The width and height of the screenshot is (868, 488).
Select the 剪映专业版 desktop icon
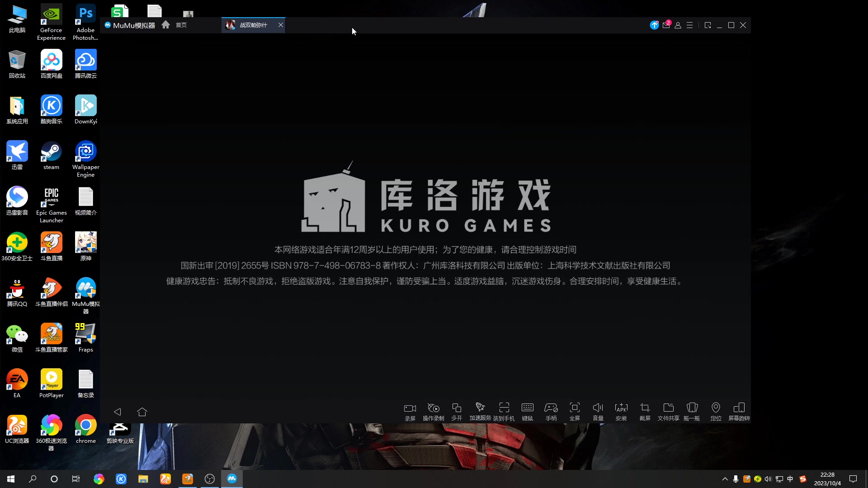click(x=120, y=433)
